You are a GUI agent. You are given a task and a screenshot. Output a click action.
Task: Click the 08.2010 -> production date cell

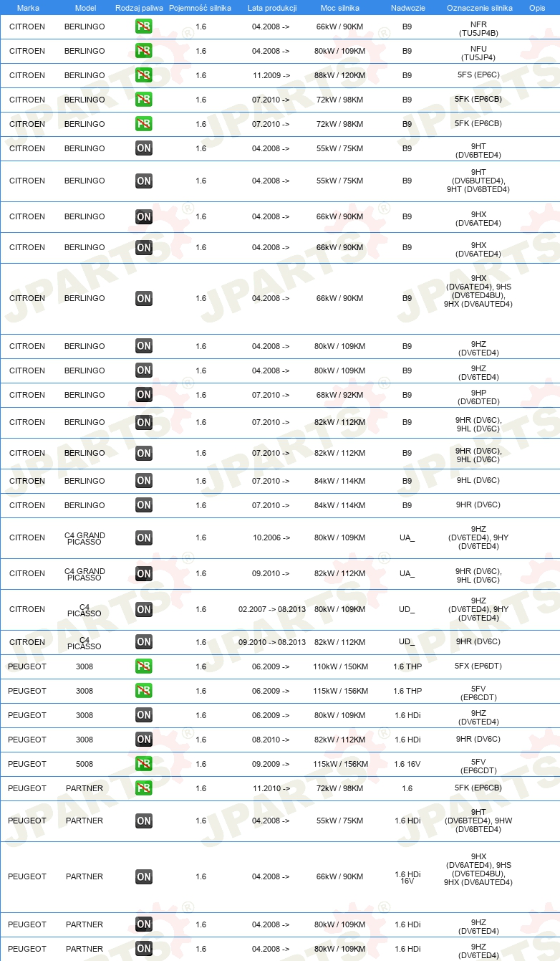[271, 740]
